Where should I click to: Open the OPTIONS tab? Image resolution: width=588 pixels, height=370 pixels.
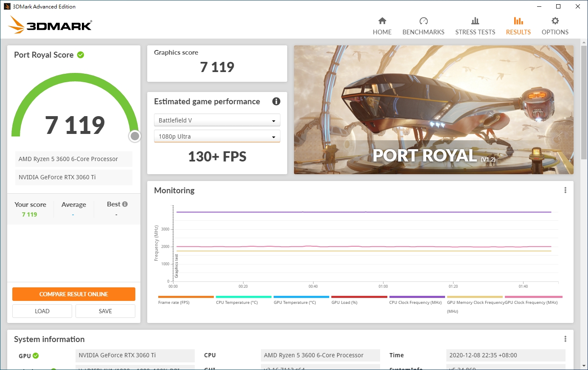click(555, 26)
